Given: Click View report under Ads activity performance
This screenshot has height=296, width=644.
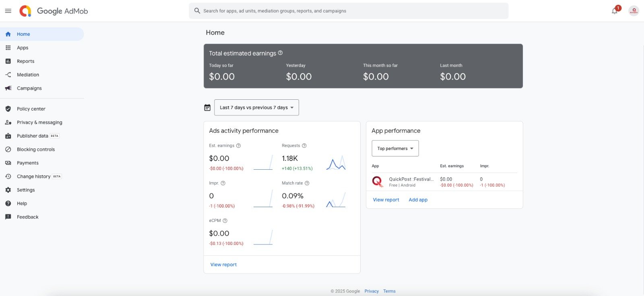Looking at the screenshot, I should [x=223, y=265].
